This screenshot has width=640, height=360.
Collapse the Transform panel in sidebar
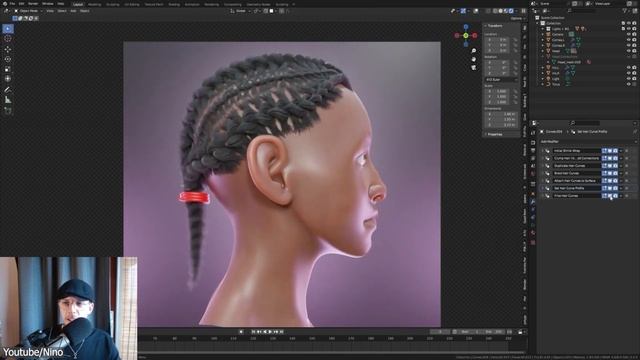494,26
